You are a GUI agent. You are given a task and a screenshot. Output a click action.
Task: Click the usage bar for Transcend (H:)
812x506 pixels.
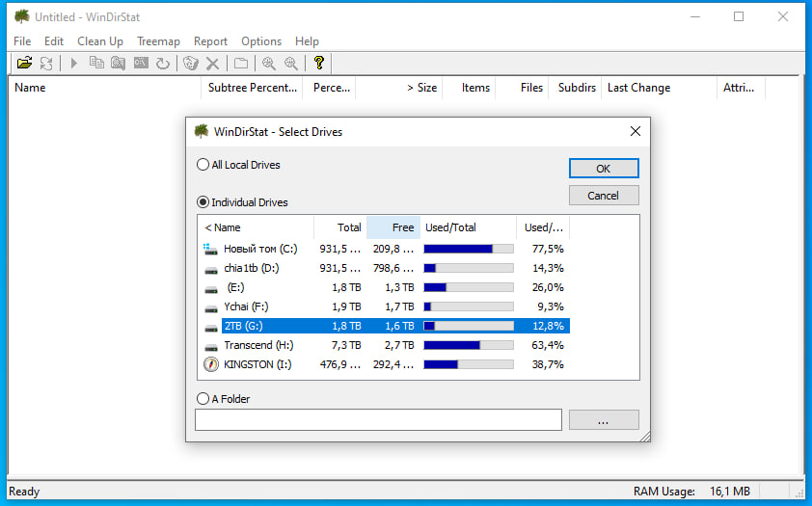point(469,345)
